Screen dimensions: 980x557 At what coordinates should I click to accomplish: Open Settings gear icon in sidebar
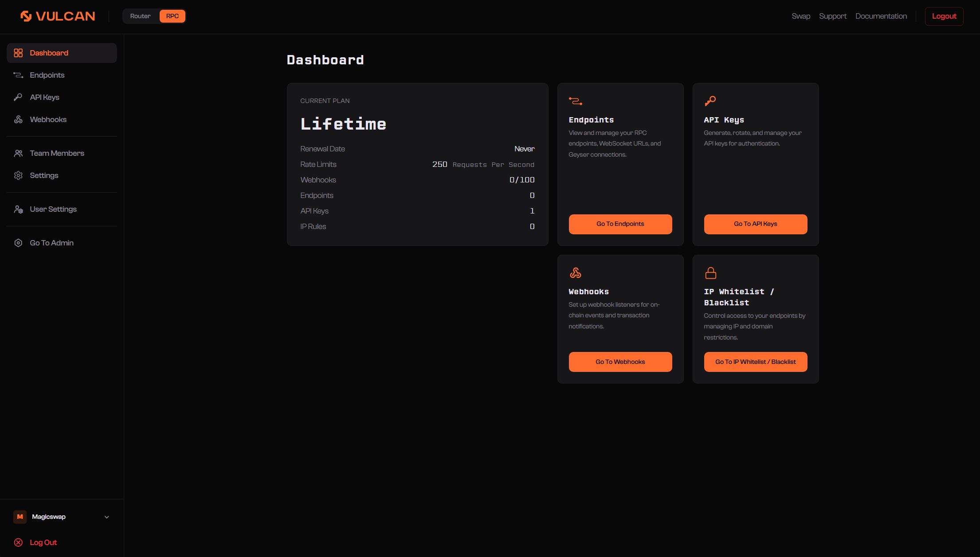[18, 175]
